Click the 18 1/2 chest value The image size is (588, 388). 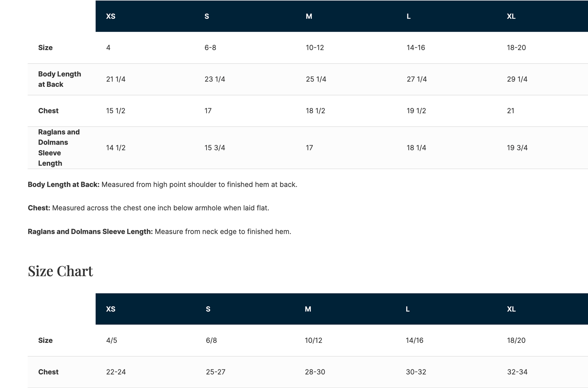(315, 111)
